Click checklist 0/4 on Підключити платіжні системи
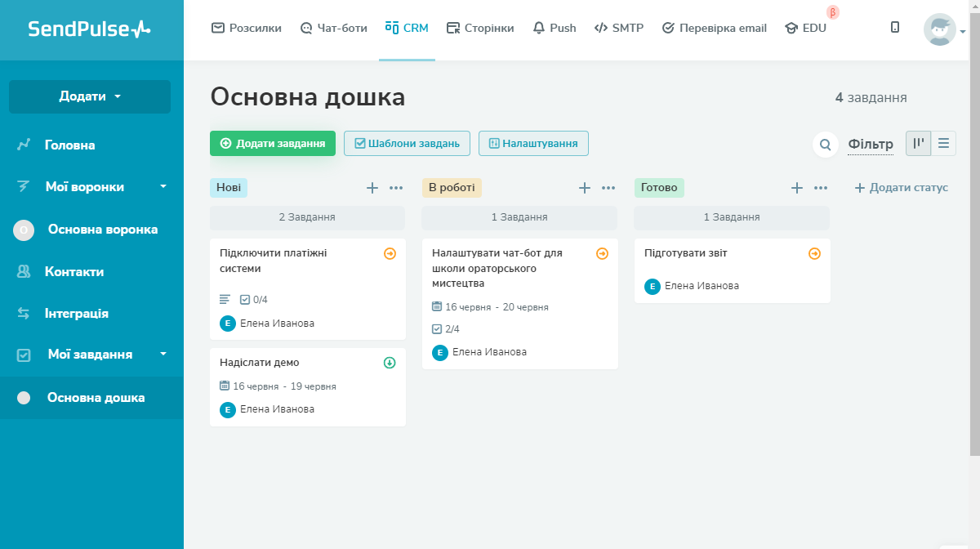The image size is (980, 549). point(253,300)
